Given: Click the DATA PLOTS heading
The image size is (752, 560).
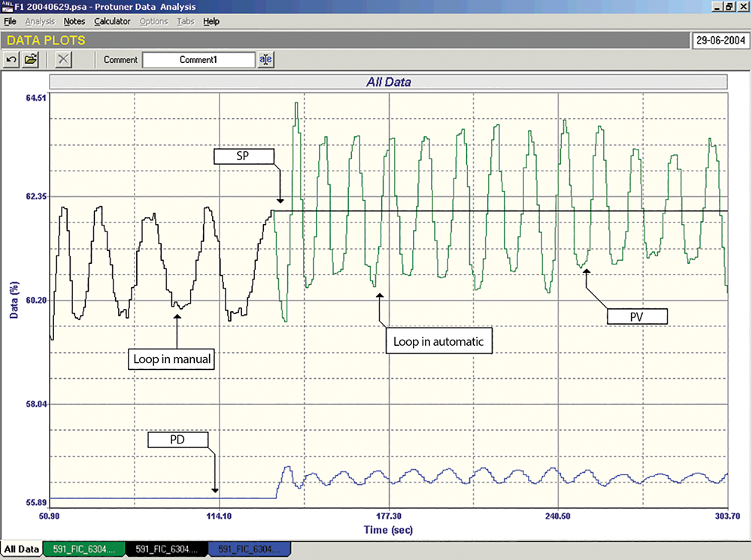Looking at the screenshot, I should pos(46,41).
